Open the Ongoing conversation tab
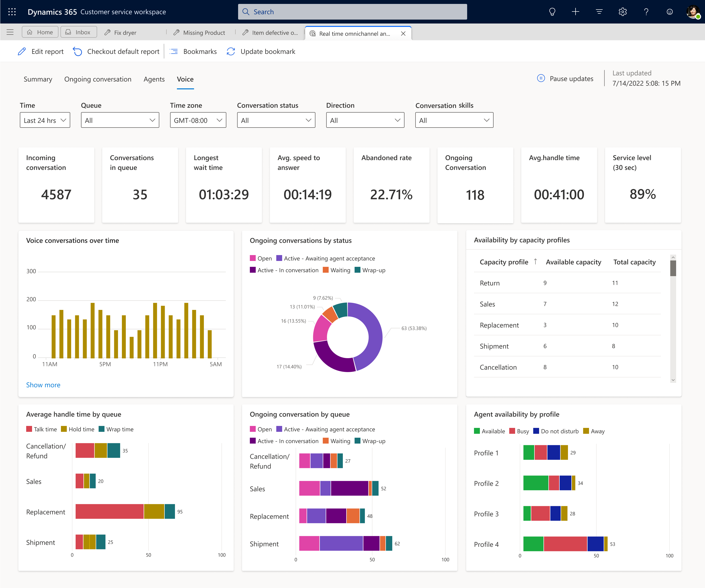The height and width of the screenshot is (588, 705). click(98, 79)
